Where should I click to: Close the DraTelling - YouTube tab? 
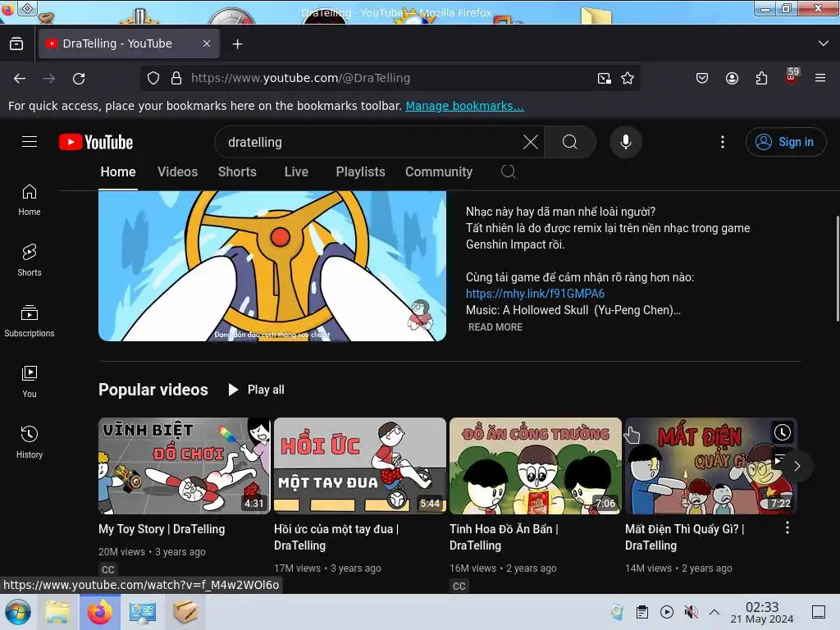point(207,43)
